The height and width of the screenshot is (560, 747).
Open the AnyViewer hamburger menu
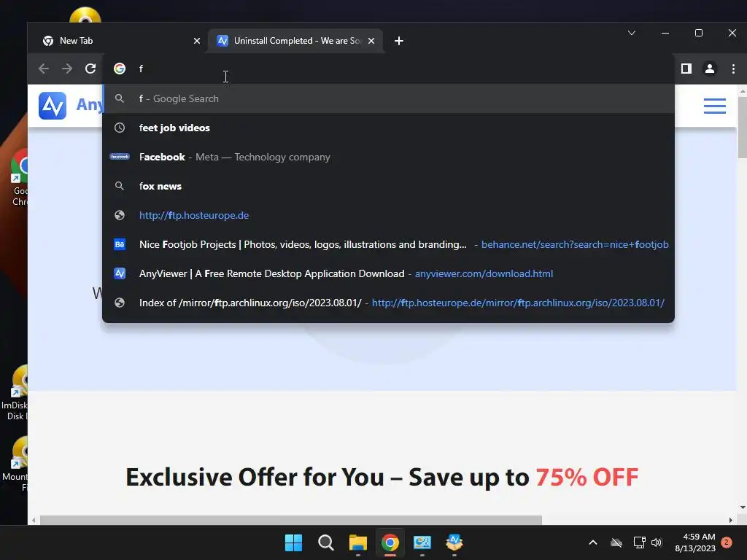coord(715,106)
